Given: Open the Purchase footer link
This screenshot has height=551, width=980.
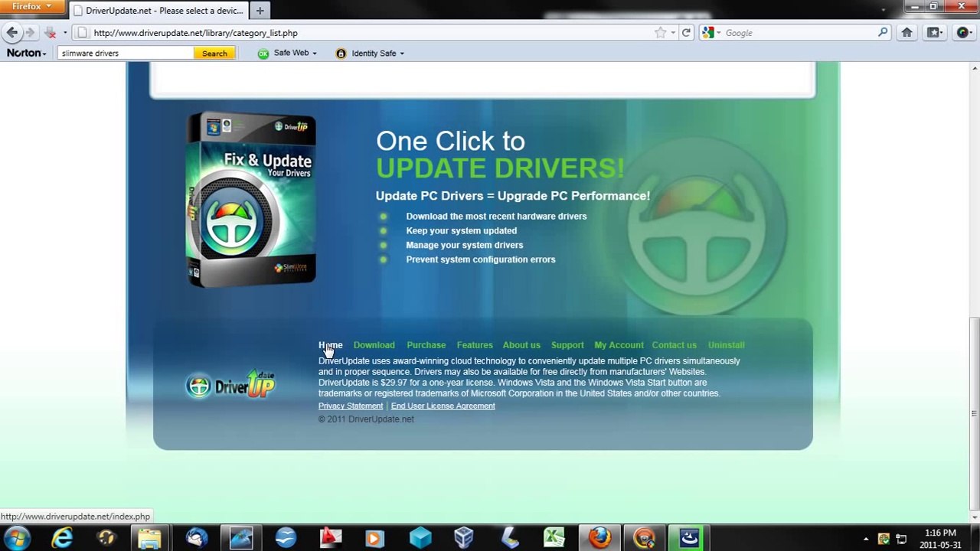Looking at the screenshot, I should tap(426, 345).
